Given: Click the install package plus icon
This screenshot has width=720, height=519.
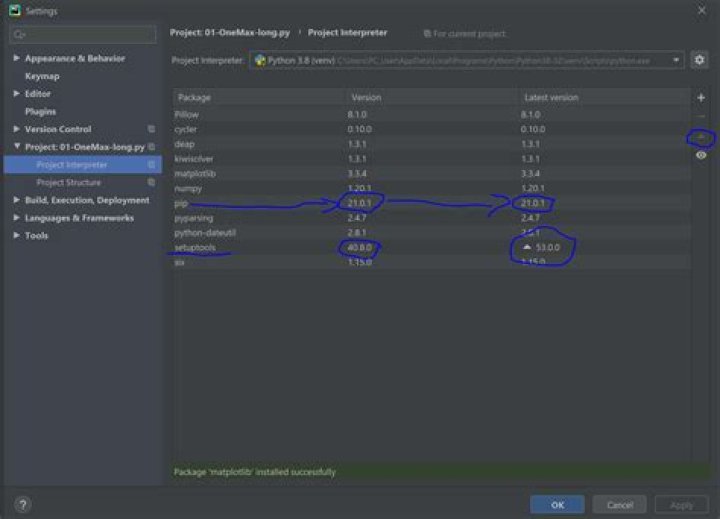Looking at the screenshot, I should coord(701,97).
